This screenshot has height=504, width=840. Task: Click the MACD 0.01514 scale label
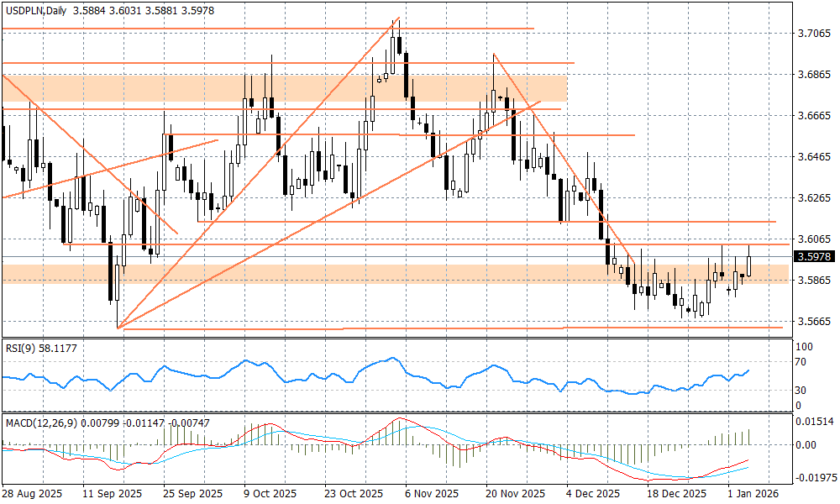(813, 422)
